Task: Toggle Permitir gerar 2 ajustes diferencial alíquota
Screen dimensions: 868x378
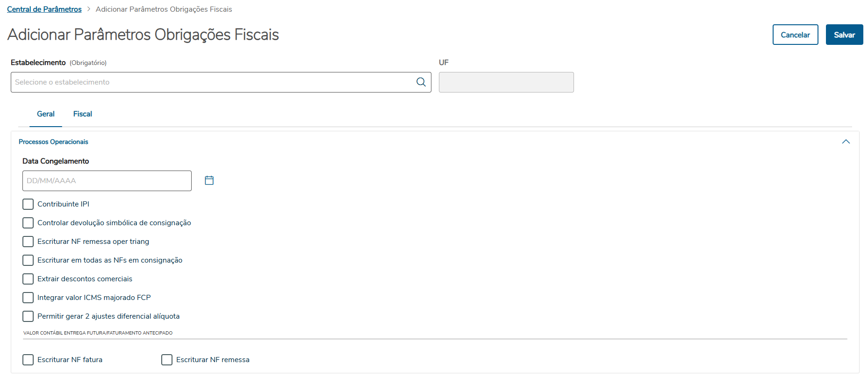Action: pyautogui.click(x=28, y=316)
